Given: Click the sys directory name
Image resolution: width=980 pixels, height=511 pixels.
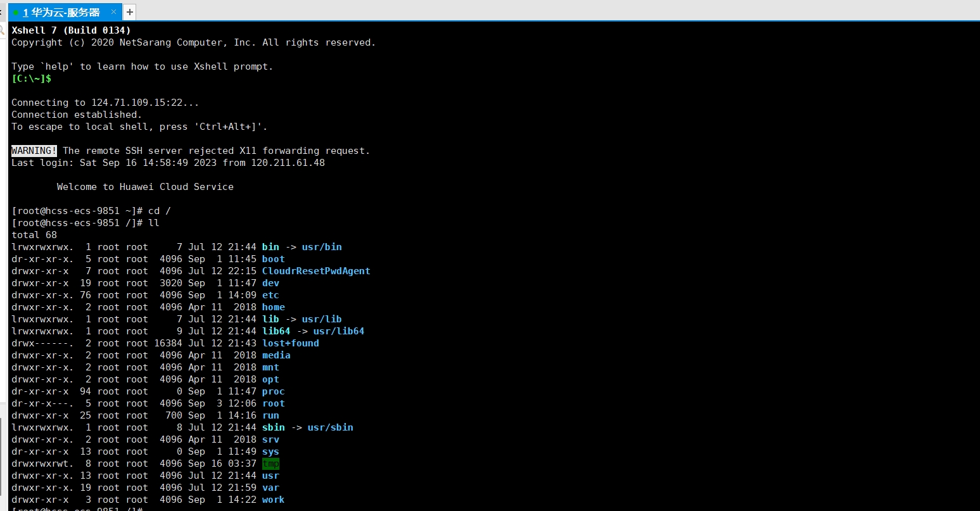Looking at the screenshot, I should pos(270,451).
